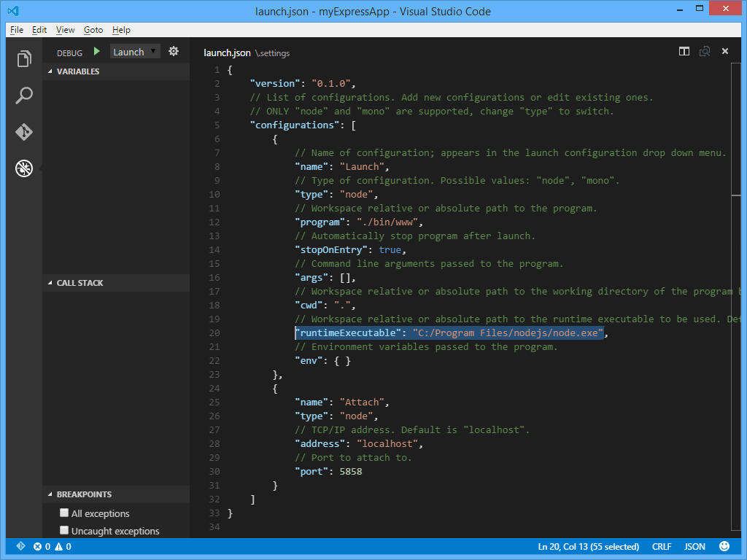Split the editor with split icon
747x560 pixels.
684,52
